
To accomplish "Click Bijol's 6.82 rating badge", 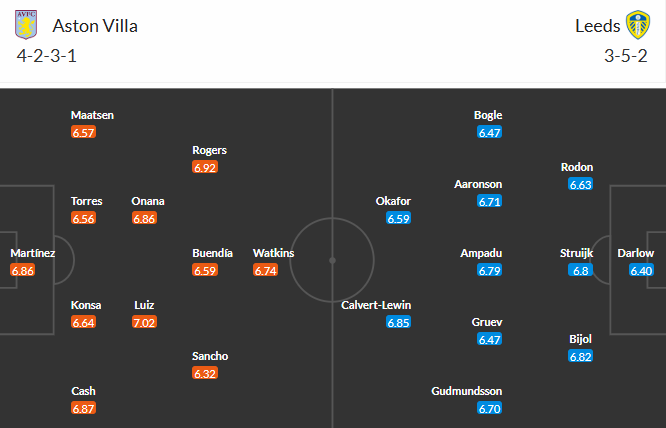I will tap(581, 356).
